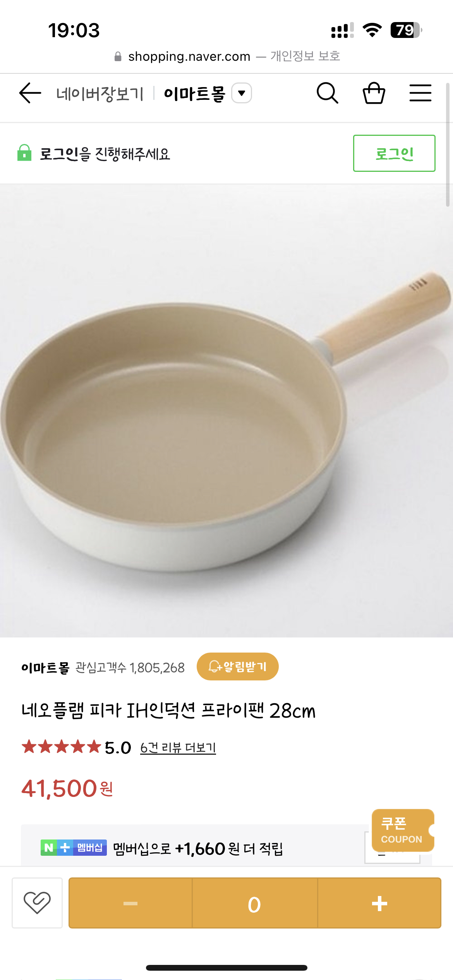Image resolution: width=453 pixels, height=980 pixels.
Task: Tap the back arrow icon
Action: (x=30, y=93)
